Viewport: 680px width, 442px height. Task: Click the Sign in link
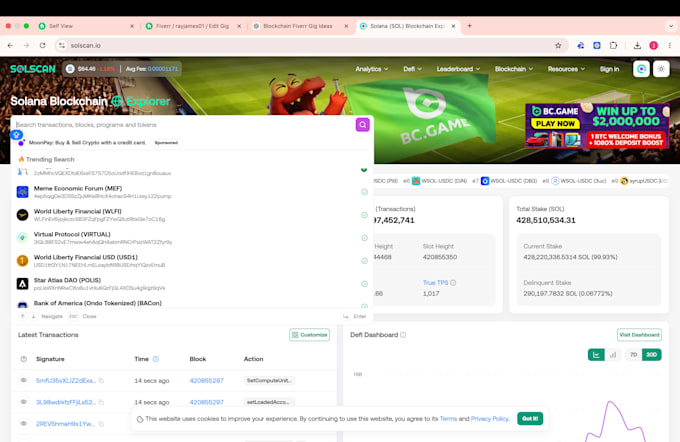tap(609, 69)
